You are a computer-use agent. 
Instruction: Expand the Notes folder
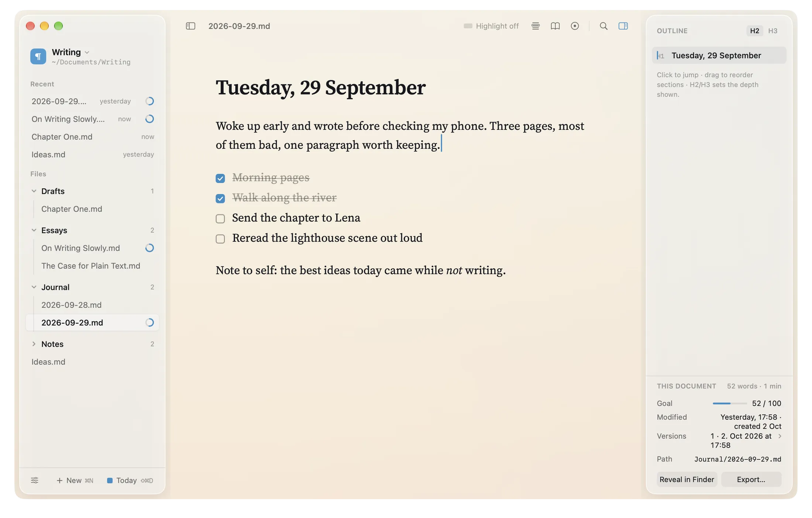coord(34,344)
